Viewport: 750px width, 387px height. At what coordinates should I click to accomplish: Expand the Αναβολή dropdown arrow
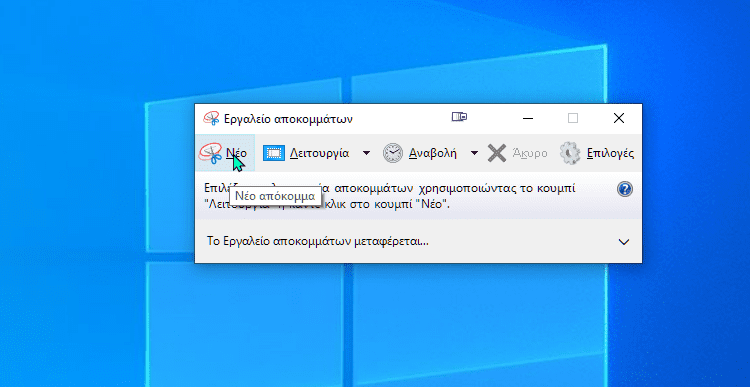point(474,154)
